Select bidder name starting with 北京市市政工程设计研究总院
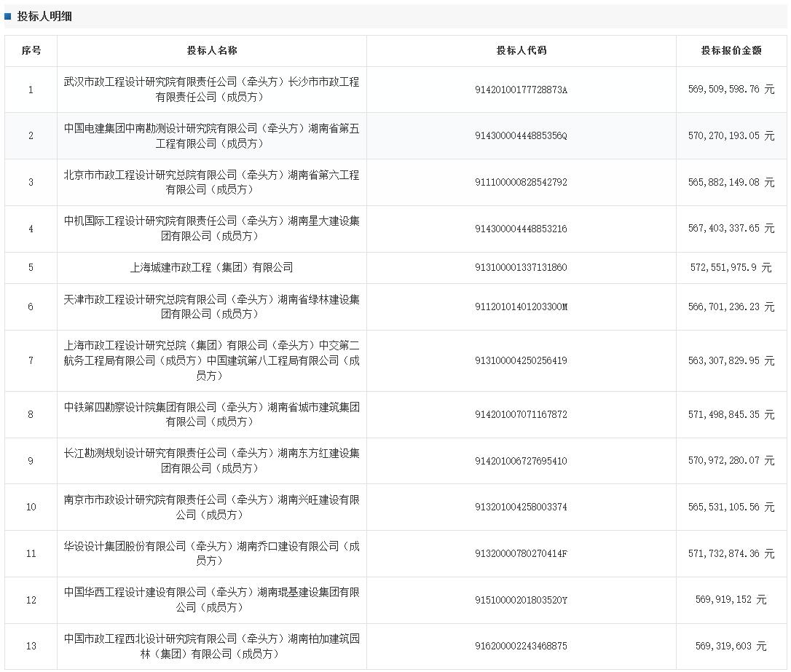This screenshot has height=672, width=791. pos(211,182)
